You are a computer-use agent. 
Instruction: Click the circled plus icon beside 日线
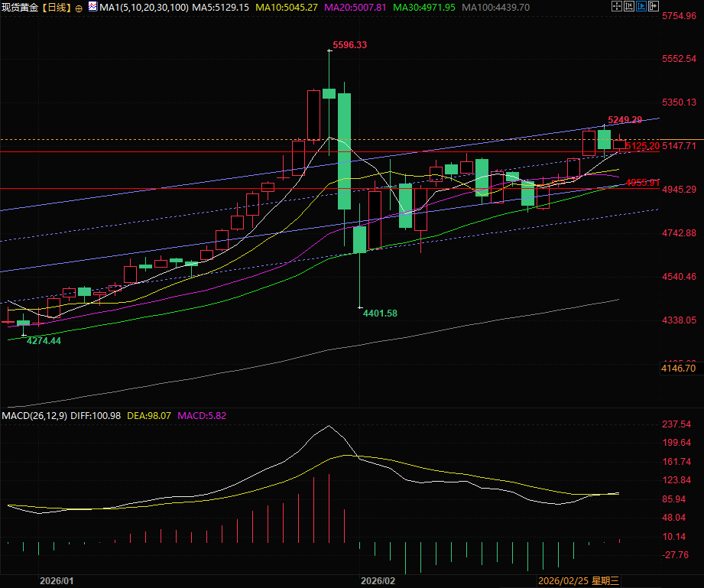[79, 8]
